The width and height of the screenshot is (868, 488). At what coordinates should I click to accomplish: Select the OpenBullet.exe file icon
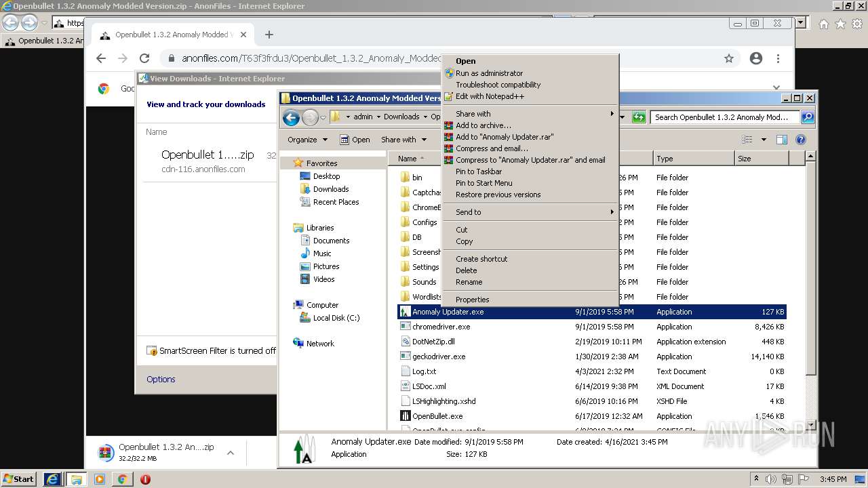click(406, 416)
